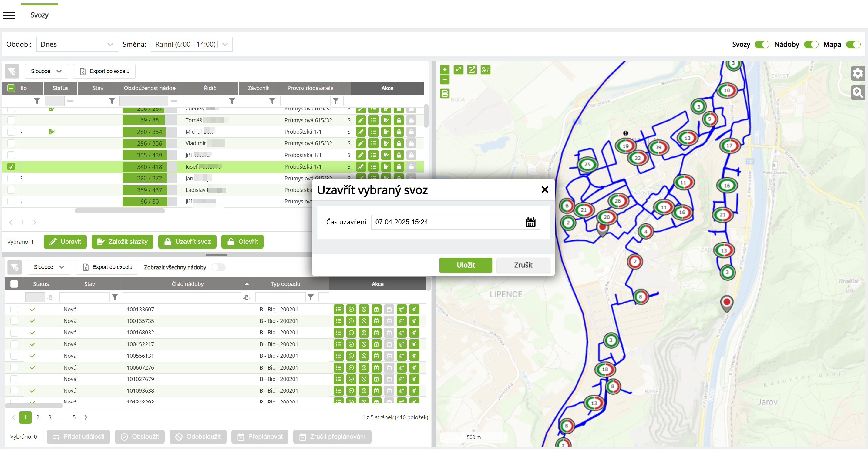Screen dimensions: 868x449
Task: Expand Sloupce dropdown in upper table
Action: [x=46, y=71]
